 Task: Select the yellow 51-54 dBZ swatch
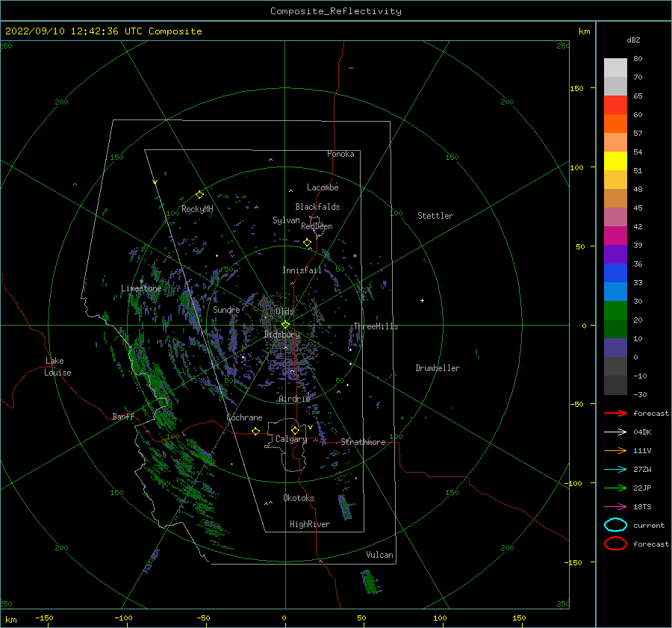[615, 161]
